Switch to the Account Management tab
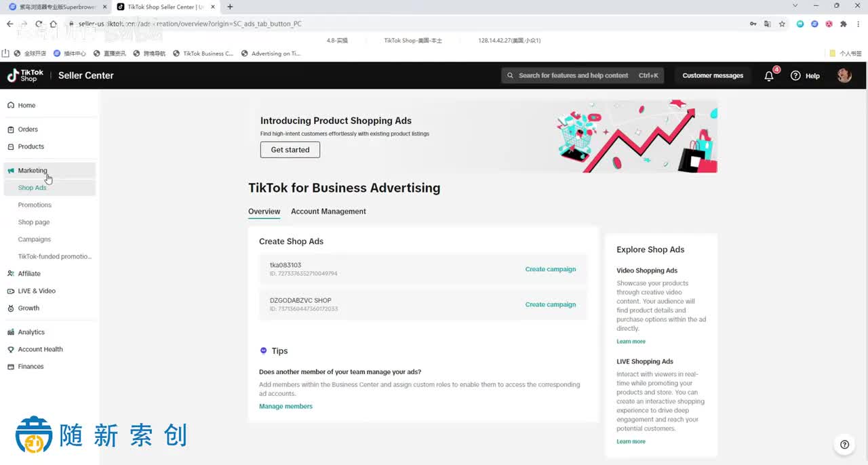Image resolution: width=868 pixels, height=465 pixels. click(x=328, y=211)
